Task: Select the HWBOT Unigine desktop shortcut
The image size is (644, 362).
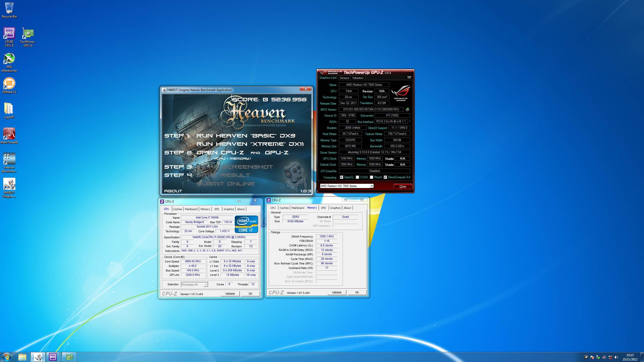Action: [9, 188]
